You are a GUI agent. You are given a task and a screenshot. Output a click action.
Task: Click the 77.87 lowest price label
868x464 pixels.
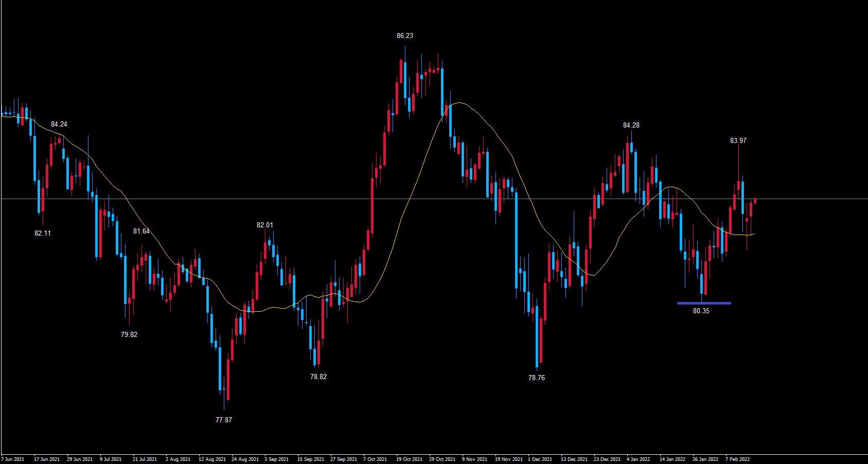pyautogui.click(x=223, y=420)
